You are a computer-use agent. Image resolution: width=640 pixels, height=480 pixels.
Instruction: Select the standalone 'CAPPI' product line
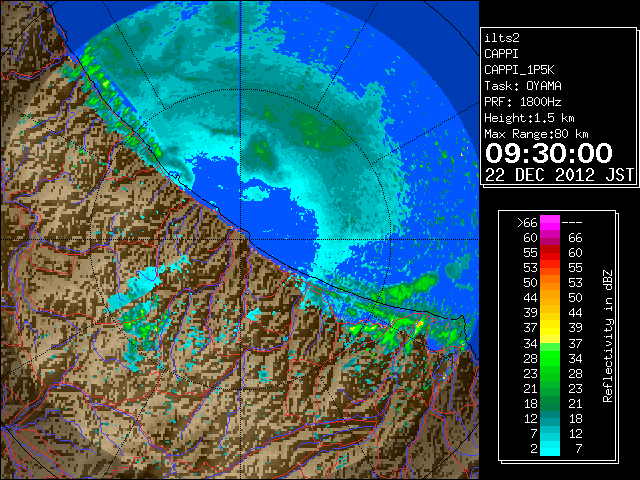tap(501, 54)
